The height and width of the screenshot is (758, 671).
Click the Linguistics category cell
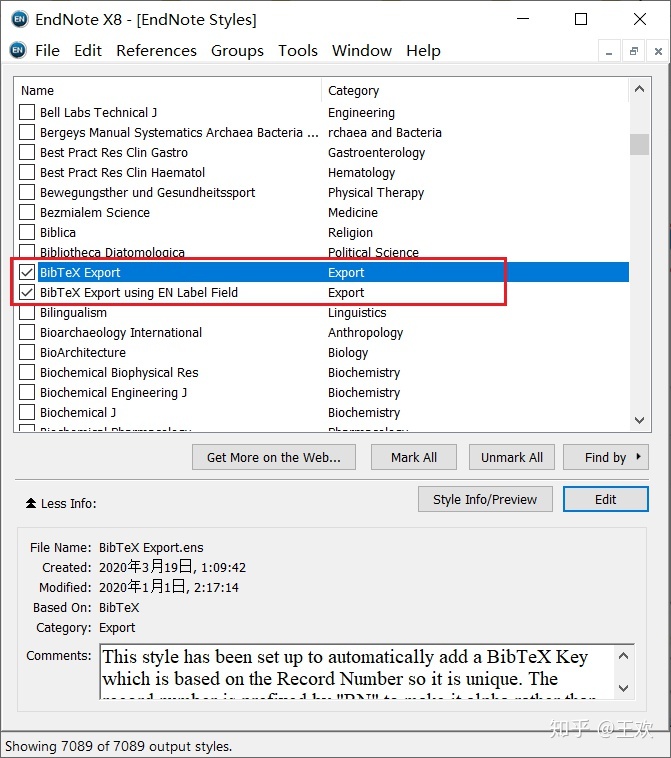tap(357, 312)
